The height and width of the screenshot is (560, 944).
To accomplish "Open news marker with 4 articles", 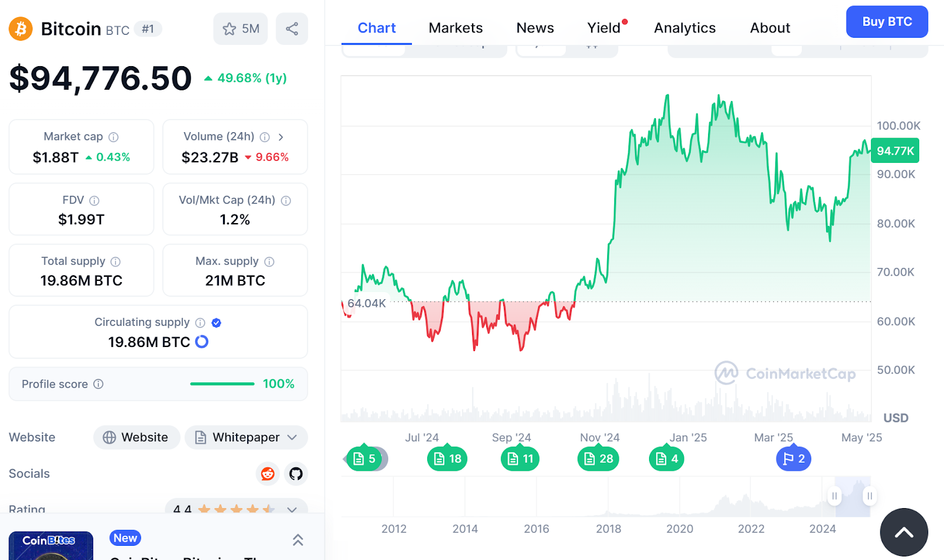I will (x=667, y=459).
